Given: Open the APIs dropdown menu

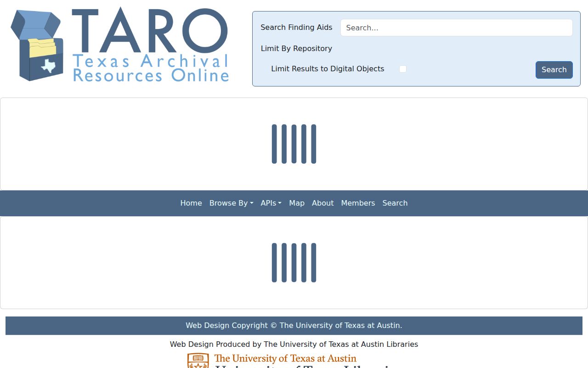Looking at the screenshot, I should 271,203.
